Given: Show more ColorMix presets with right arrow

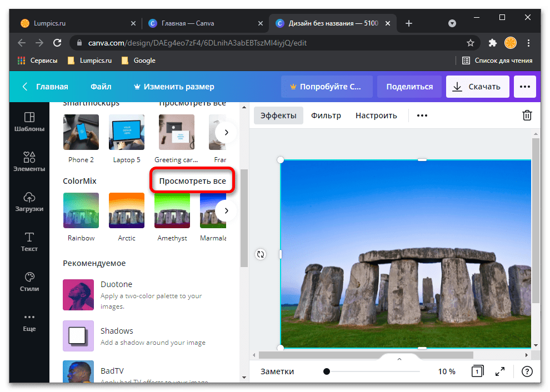Looking at the screenshot, I should click(x=226, y=211).
